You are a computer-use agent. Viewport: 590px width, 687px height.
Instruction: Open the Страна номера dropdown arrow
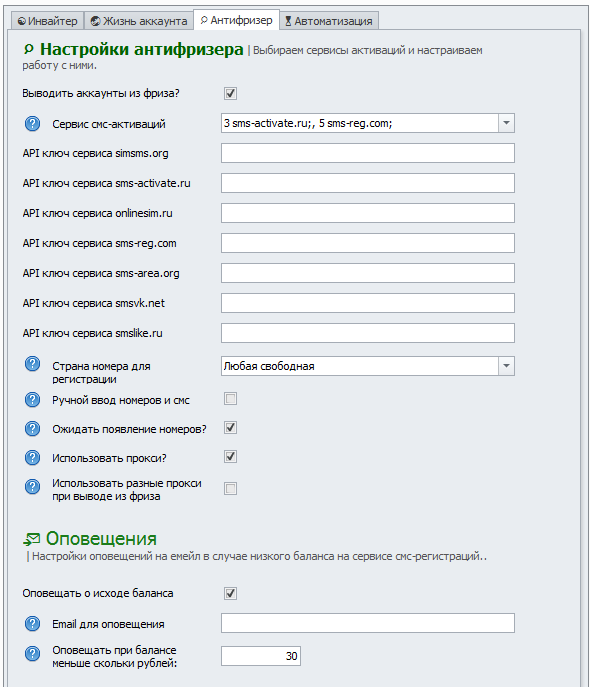[x=506, y=366]
